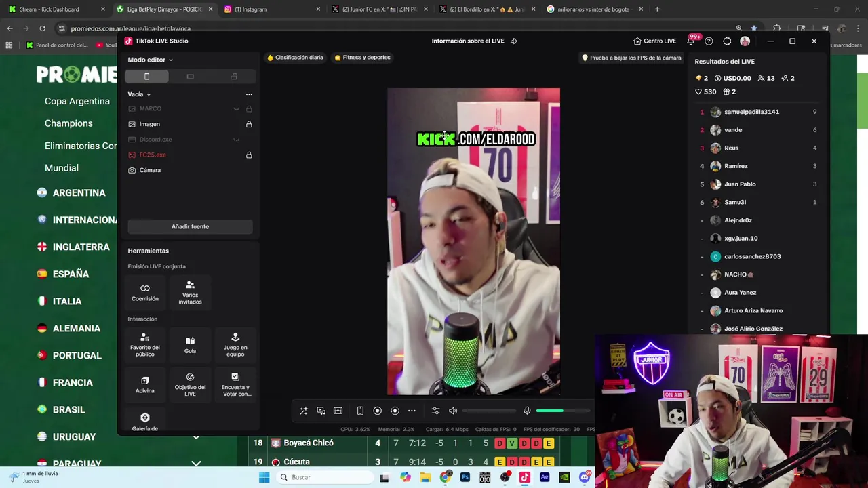Open a new browser tab with plus

tap(657, 9)
